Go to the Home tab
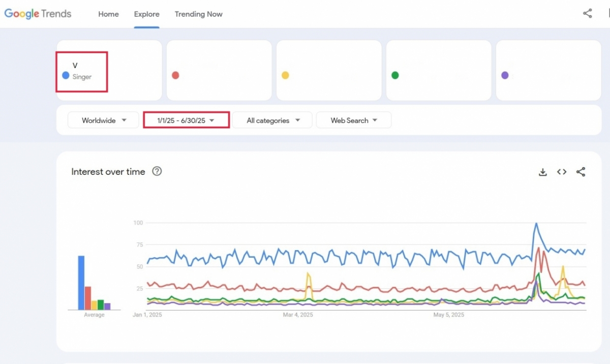This screenshot has height=364, width=610. pos(108,14)
